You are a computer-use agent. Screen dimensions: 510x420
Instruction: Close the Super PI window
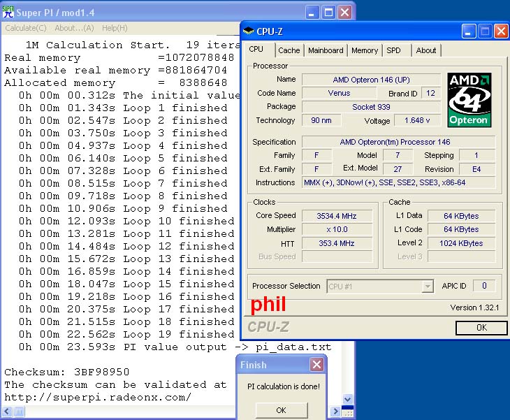click(x=344, y=13)
